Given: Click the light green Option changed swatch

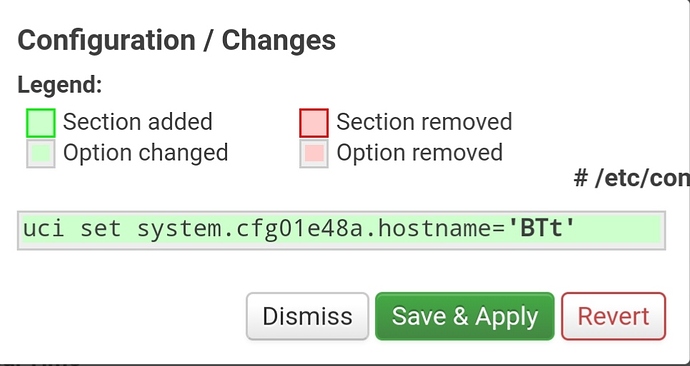Looking at the screenshot, I should coord(41,154).
